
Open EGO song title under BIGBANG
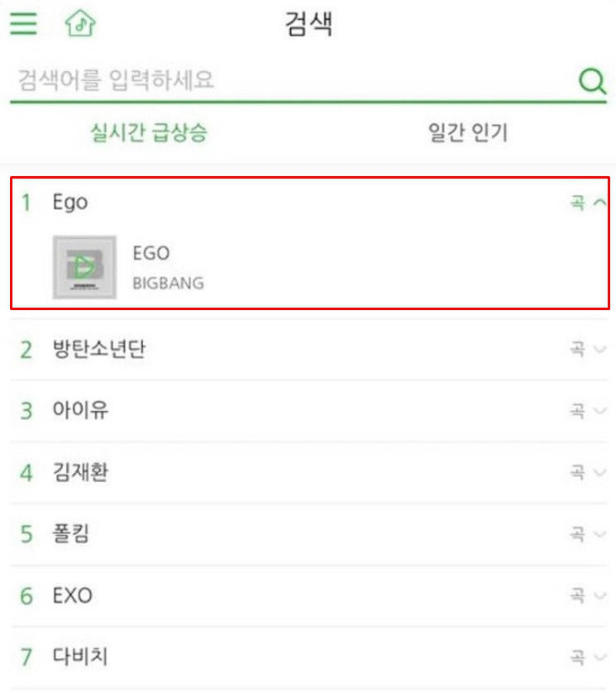click(x=151, y=253)
